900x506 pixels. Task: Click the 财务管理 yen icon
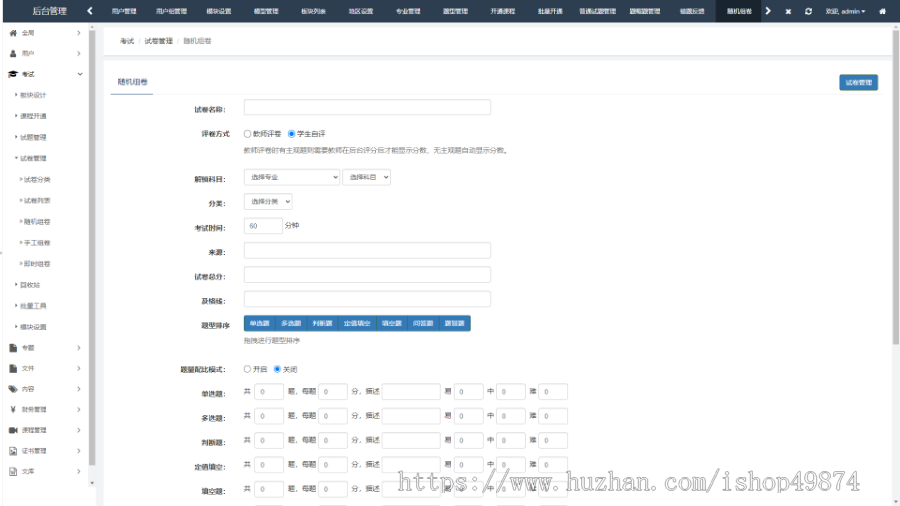click(x=13, y=410)
